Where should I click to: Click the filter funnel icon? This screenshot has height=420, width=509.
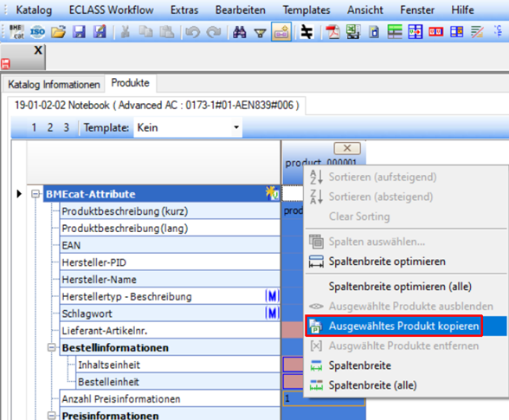point(260,33)
